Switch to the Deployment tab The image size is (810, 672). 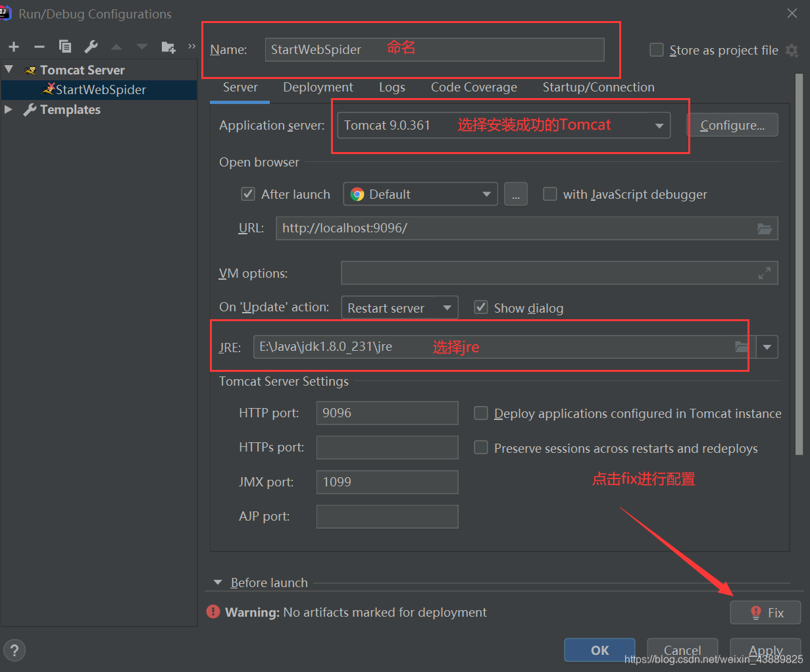pyautogui.click(x=318, y=88)
